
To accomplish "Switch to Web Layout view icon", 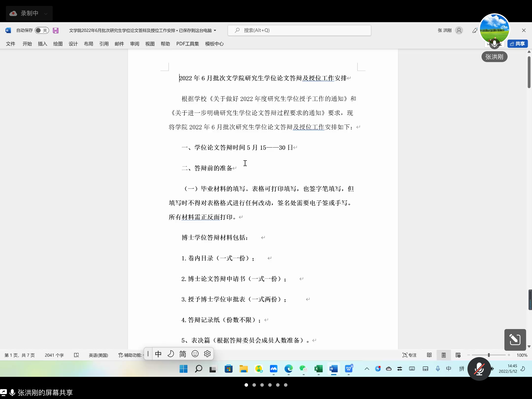I will coord(458,355).
